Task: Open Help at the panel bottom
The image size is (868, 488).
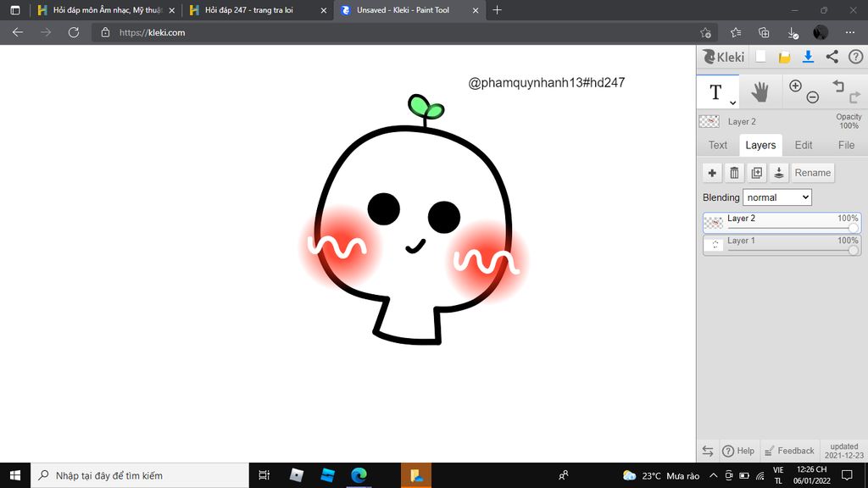Action: pyautogui.click(x=738, y=451)
